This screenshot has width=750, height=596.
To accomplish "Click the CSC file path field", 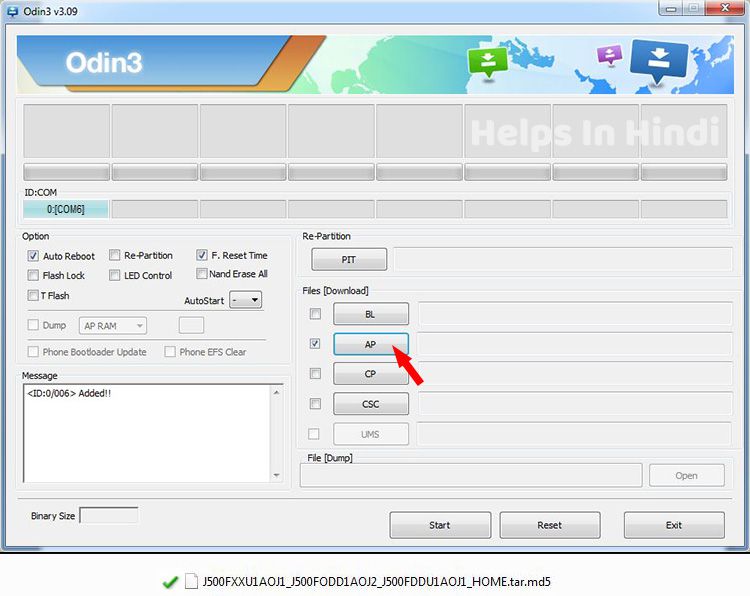I will coord(575,404).
